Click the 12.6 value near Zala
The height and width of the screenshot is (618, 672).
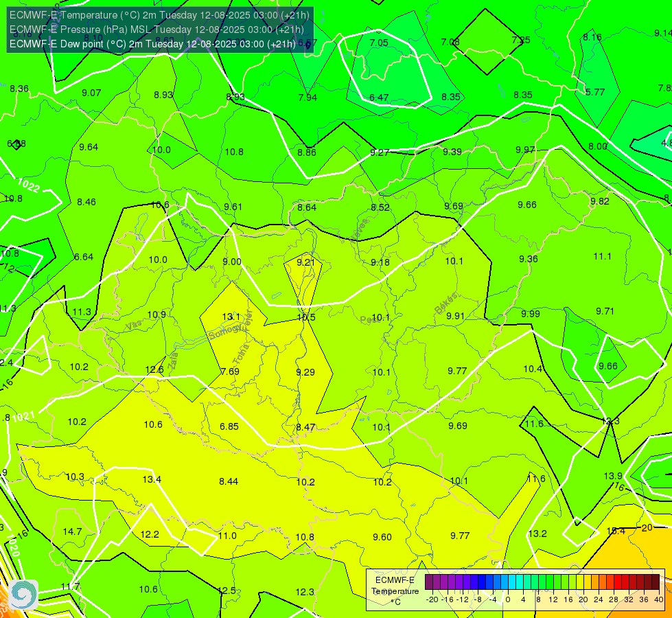point(154,369)
